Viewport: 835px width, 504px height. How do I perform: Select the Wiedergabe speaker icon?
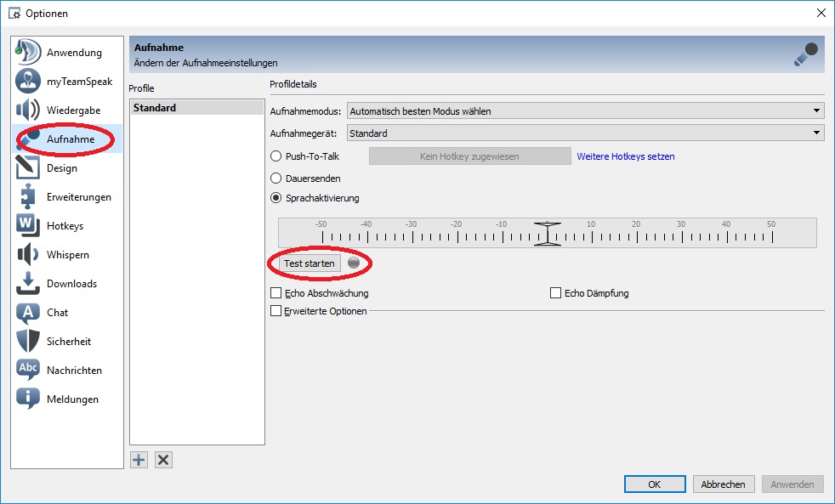click(x=28, y=110)
